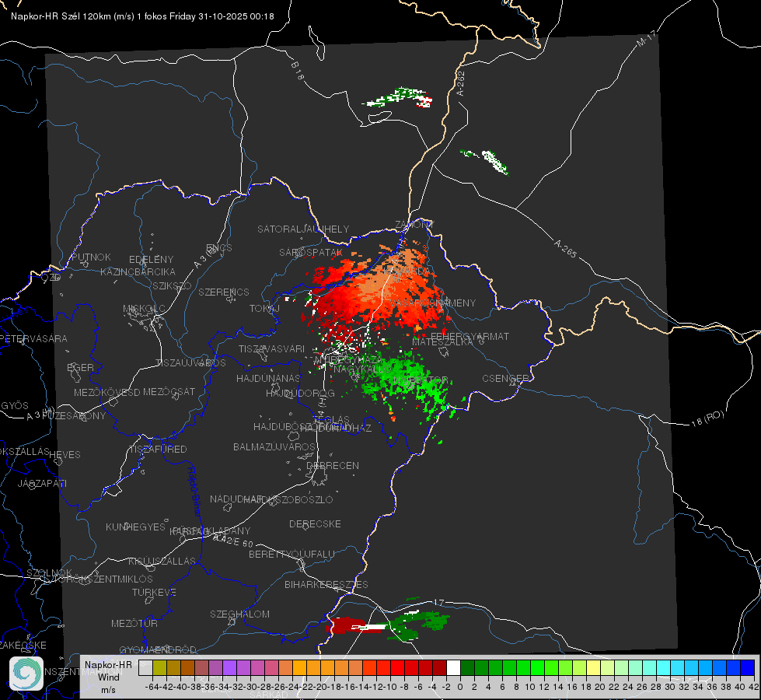The width and height of the screenshot is (761, 700).
Task: Click the -64 value at legend start
Action: tap(152, 687)
